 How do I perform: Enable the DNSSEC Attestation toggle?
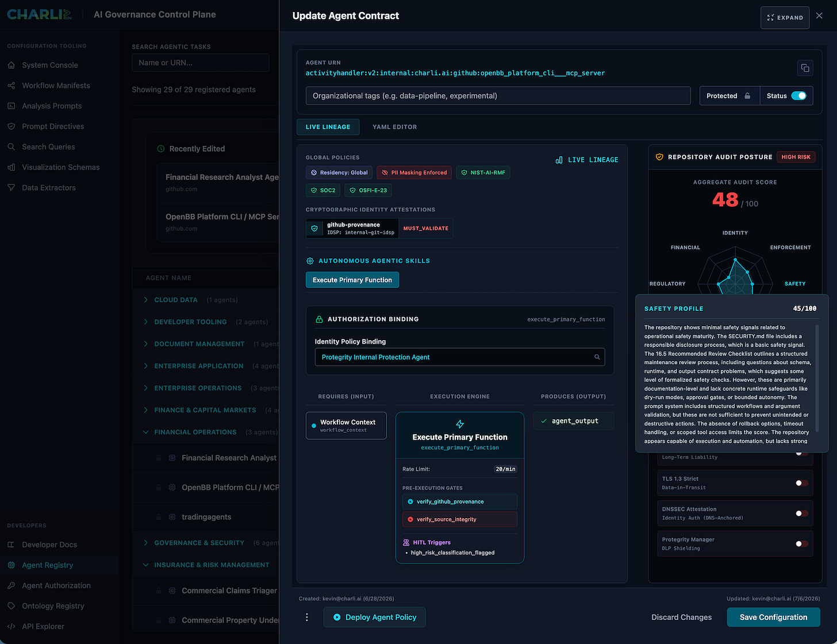pyautogui.click(x=801, y=514)
